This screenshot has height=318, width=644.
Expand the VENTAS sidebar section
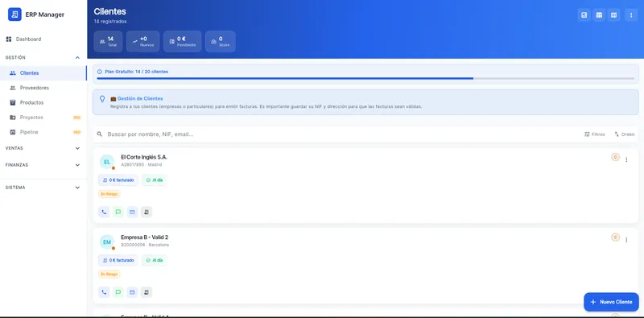(x=43, y=148)
